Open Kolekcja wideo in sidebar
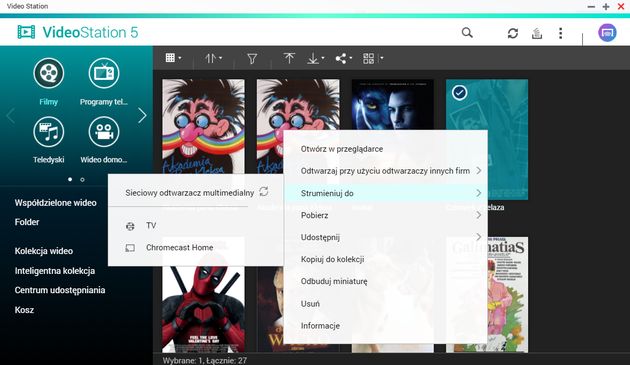 [x=44, y=251]
